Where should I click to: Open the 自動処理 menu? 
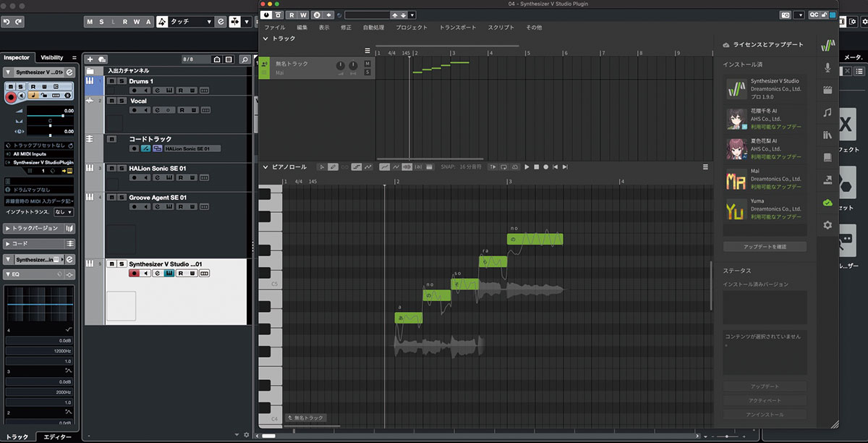[x=373, y=28]
